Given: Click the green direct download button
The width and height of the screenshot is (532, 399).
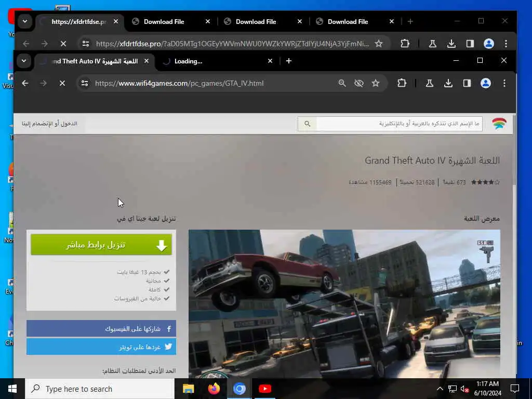Looking at the screenshot, I should [101, 245].
